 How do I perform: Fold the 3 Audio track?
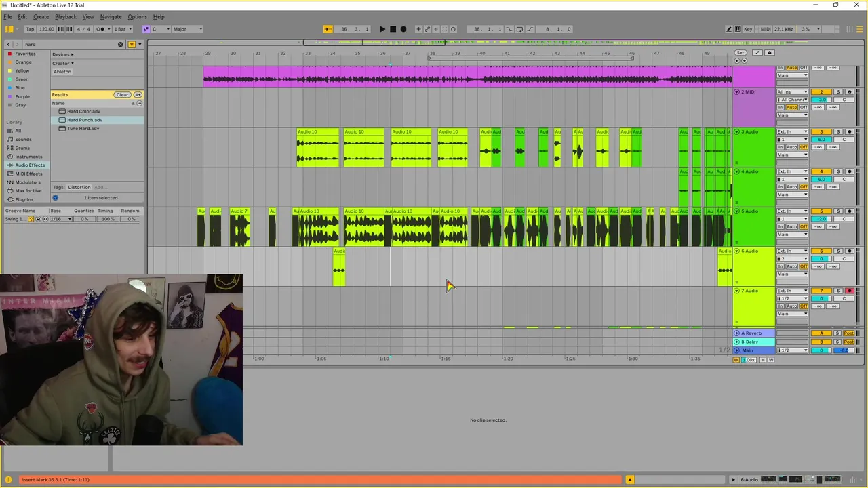[x=737, y=132]
